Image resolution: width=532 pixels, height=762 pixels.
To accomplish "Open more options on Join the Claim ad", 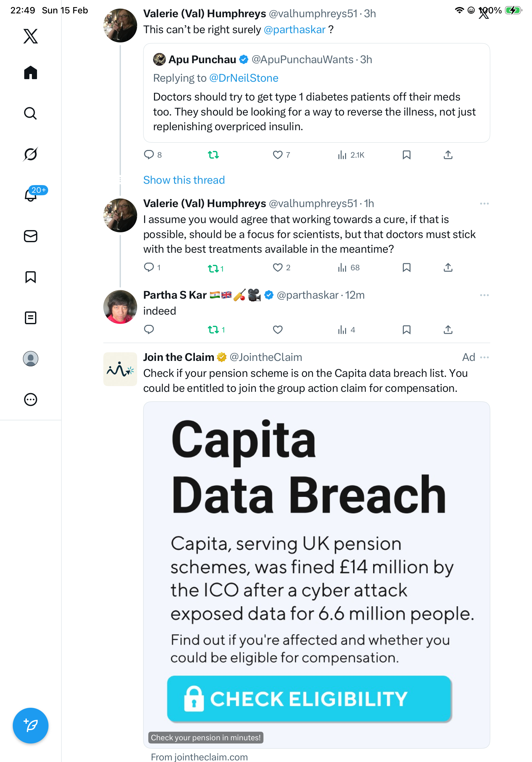I will point(484,357).
